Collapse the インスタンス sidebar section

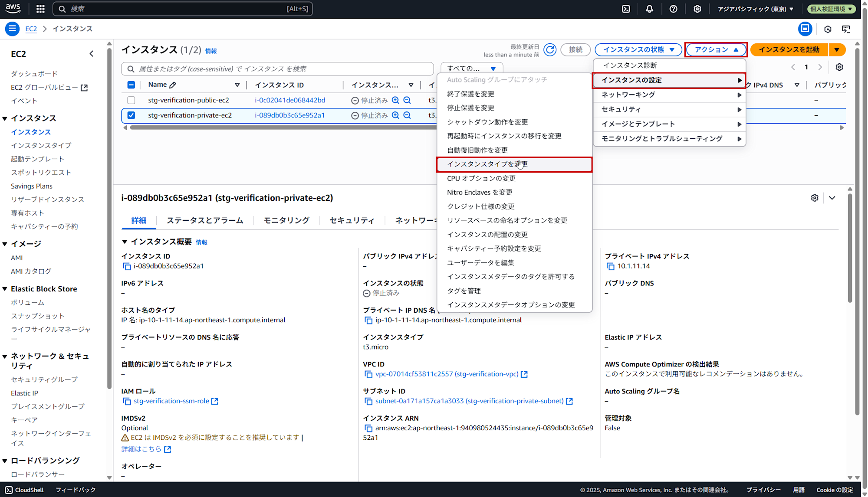pos(5,118)
